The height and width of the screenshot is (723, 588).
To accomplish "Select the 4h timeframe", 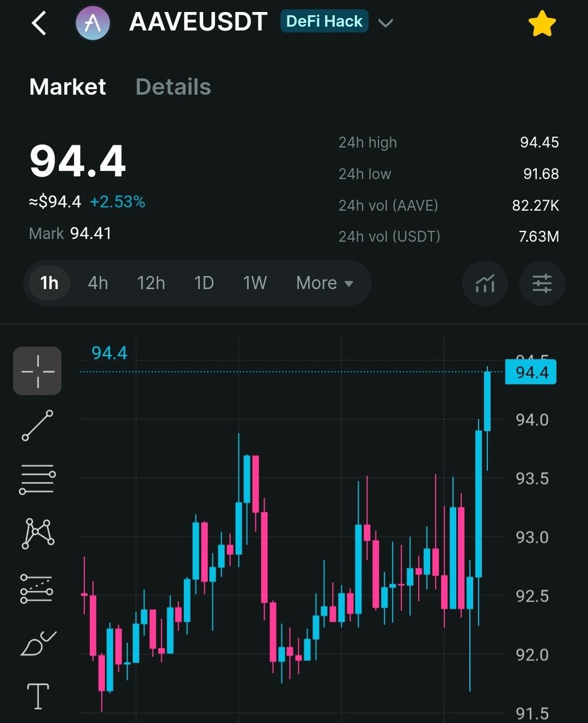I will pyautogui.click(x=98, y=283).
